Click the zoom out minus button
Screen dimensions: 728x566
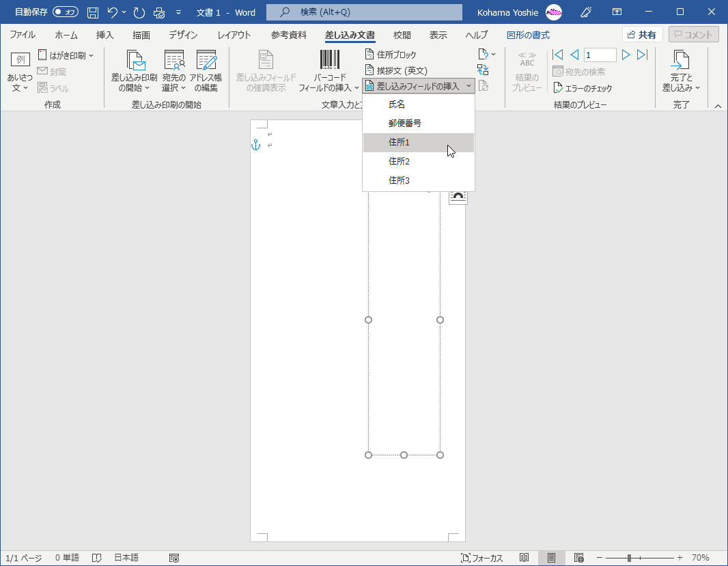[x=600, y=558]
